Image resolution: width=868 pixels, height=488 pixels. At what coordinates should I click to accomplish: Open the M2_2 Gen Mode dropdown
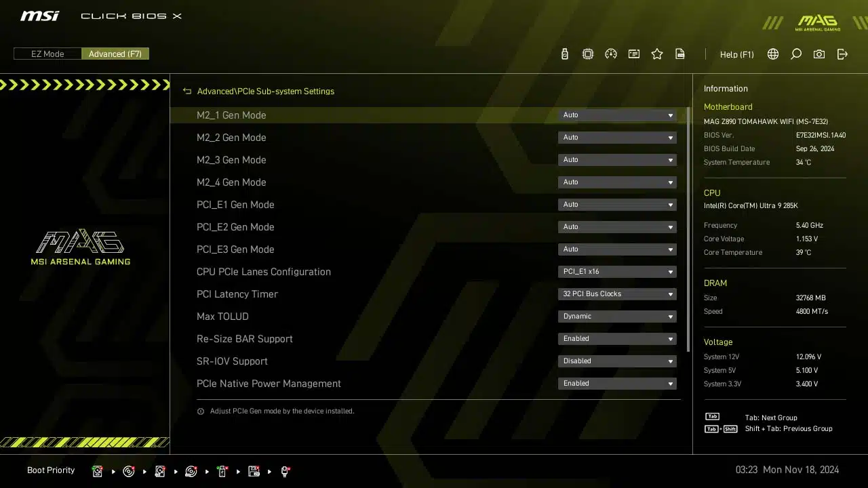(617, 138)
